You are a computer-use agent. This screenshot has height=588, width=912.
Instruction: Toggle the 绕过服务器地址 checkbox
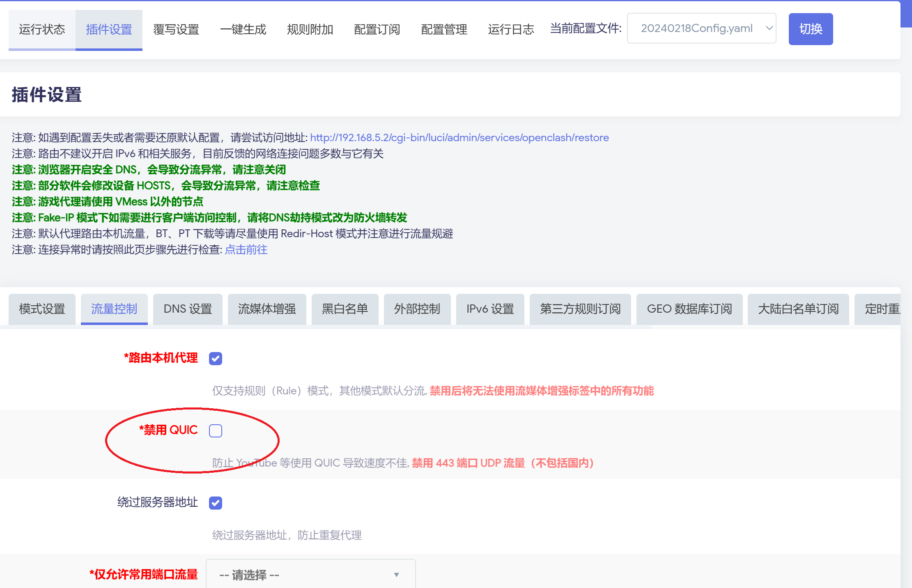(216, 503)
